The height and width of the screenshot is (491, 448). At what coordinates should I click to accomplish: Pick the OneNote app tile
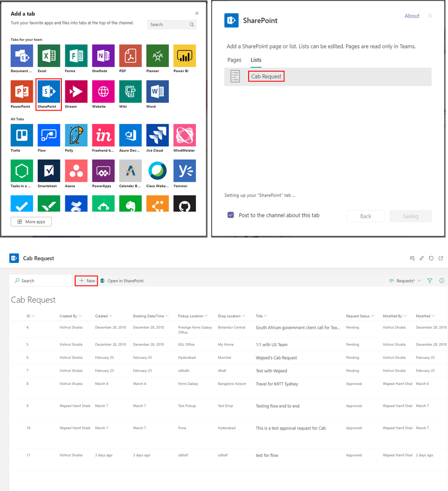coord(103,56)
